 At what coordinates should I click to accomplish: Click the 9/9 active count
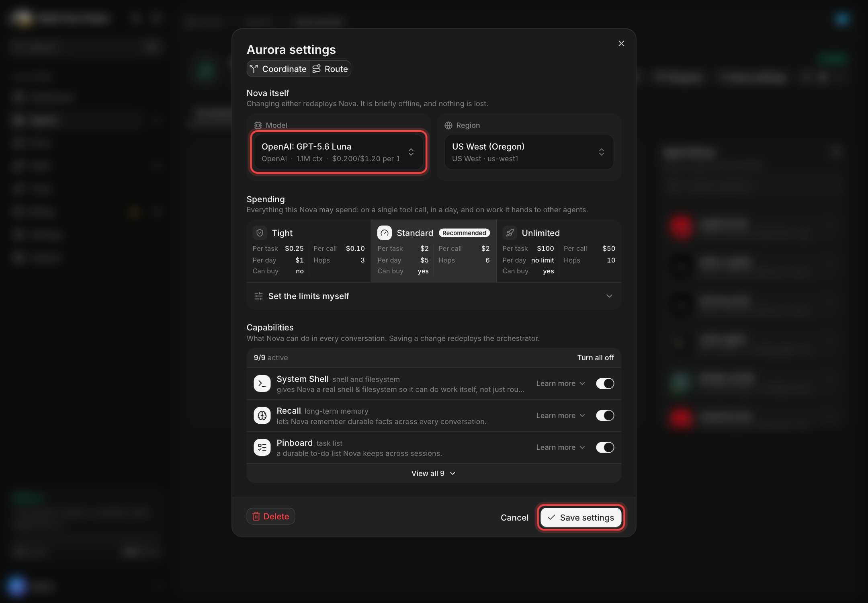pyautogui.click(x=270, y=358)
